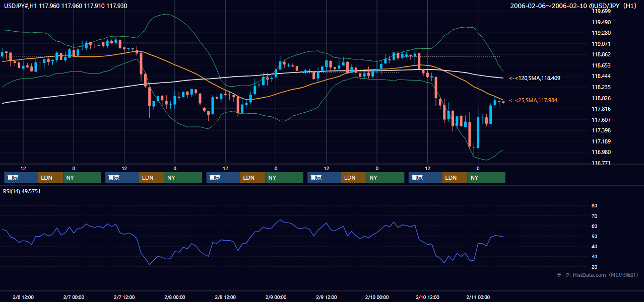Click the 117.816 price axis value

coord(601,109)
